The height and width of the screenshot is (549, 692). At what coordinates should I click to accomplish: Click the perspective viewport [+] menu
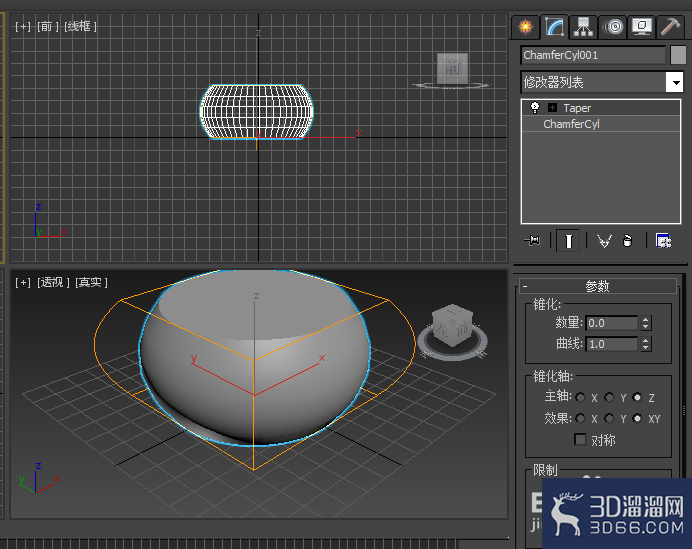(23, 282)
